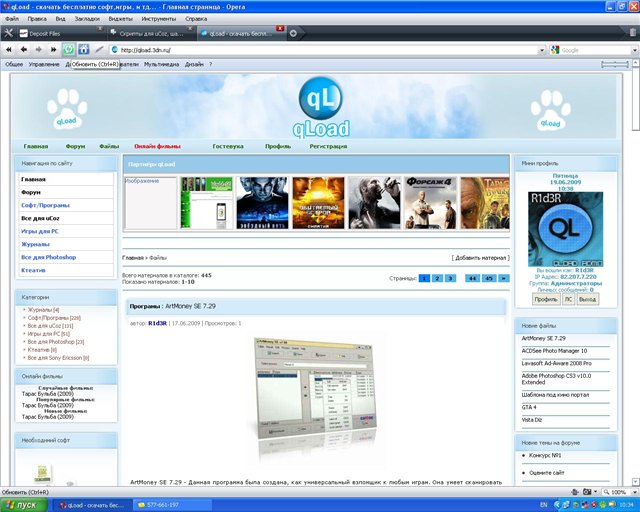Click the EN language indicator in tray
This screenshot has height=512, width=640.
(543, 505)
